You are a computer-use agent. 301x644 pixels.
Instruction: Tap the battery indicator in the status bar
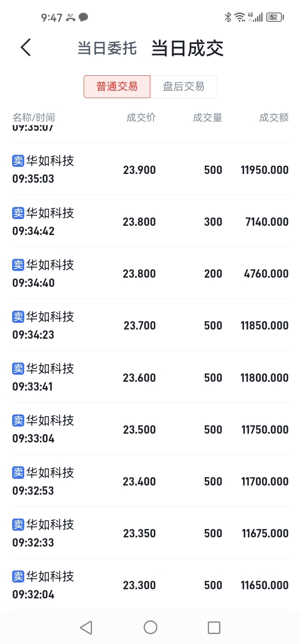[x=275, y=17]
